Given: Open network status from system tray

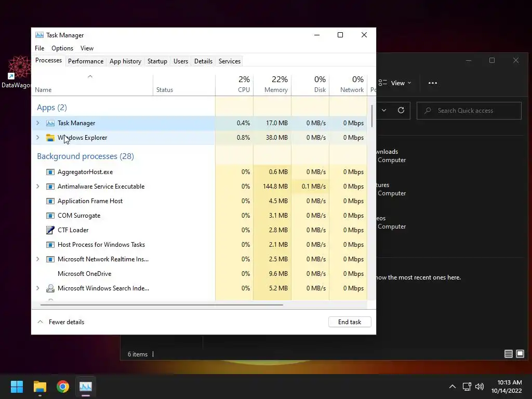Looking at the screenshot, I should click(x=467, y=387).
